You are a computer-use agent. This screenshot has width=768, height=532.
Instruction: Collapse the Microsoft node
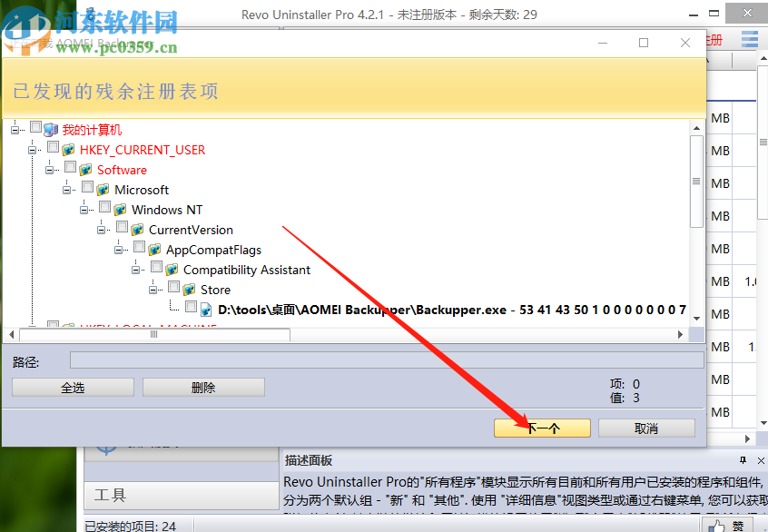(x=66, y=190)
